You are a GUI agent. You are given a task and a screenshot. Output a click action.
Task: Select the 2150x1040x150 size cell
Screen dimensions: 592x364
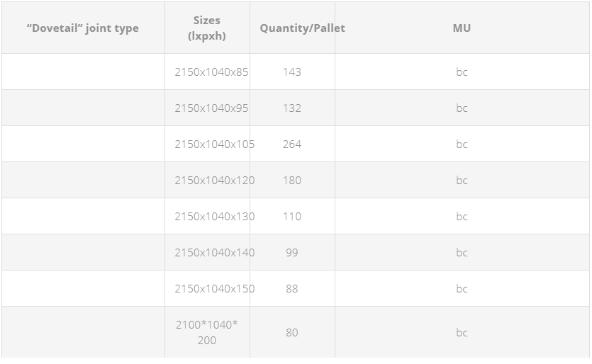tap(207, 288)
